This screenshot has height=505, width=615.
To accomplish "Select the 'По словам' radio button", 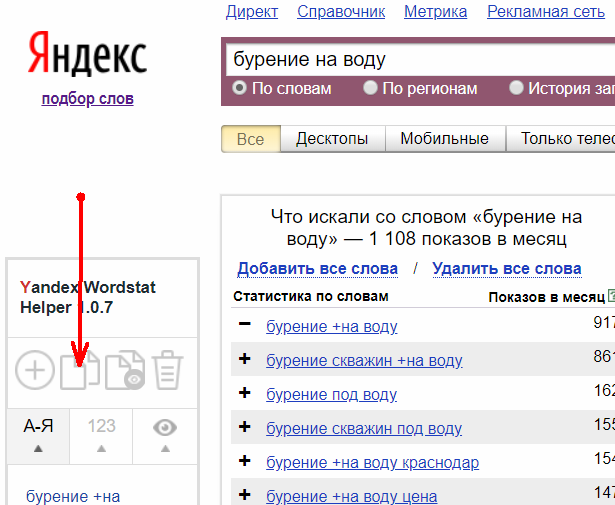I will coord(239,88).
